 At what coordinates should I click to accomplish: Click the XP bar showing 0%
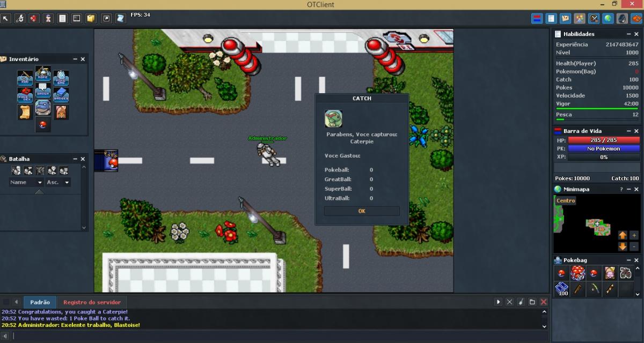[x=604, y=157]
